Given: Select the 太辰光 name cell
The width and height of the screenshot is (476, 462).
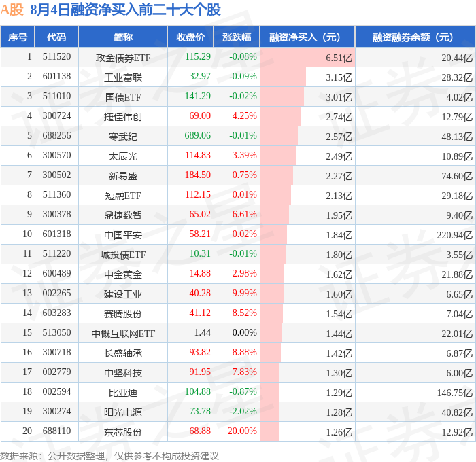Looking at the screenshot, I should pos(123,156).
